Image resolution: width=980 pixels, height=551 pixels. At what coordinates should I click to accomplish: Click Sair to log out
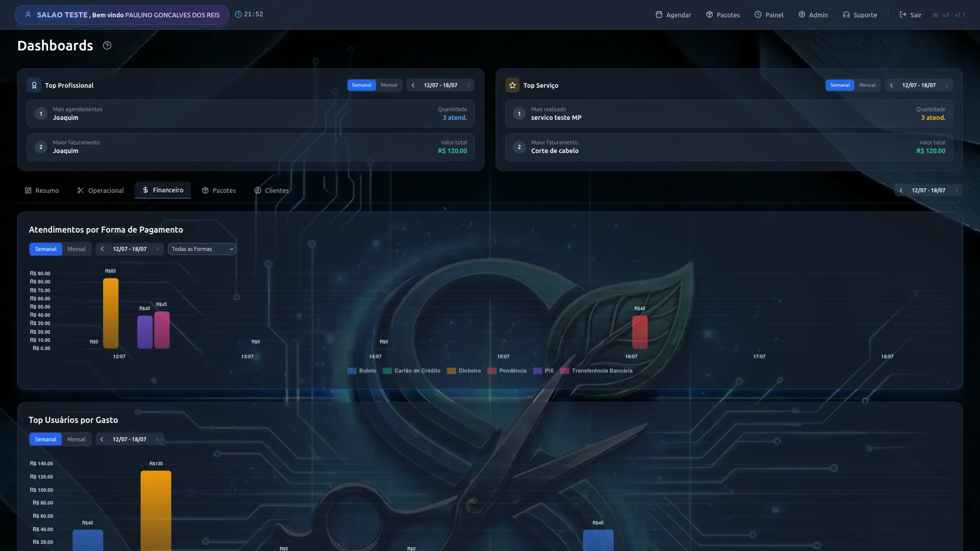click(910, 15)
